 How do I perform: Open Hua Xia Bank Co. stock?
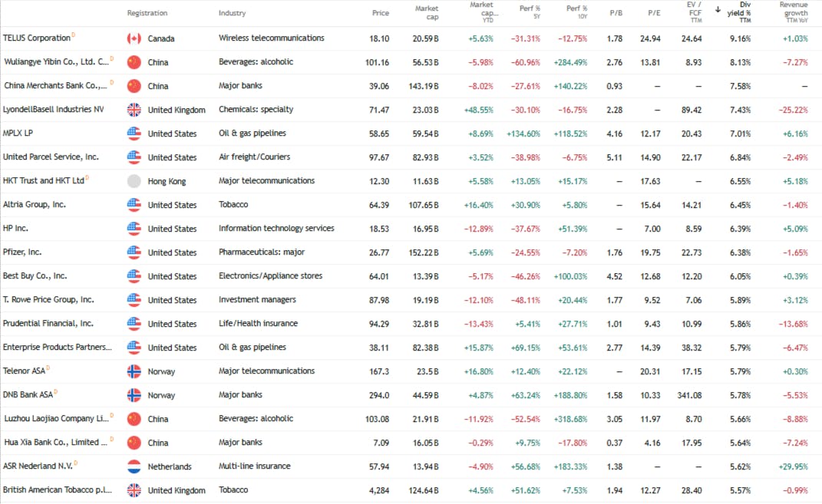(x=55, y=442)
